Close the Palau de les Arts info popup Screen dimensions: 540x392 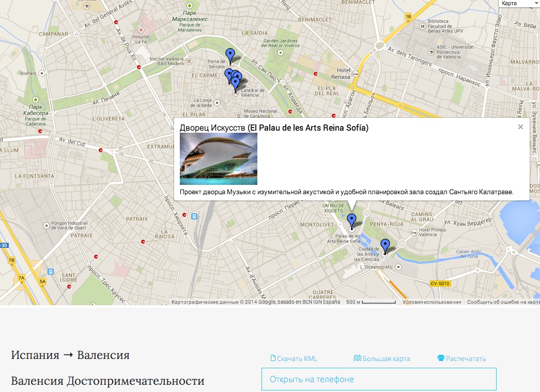tap(520, 127)
